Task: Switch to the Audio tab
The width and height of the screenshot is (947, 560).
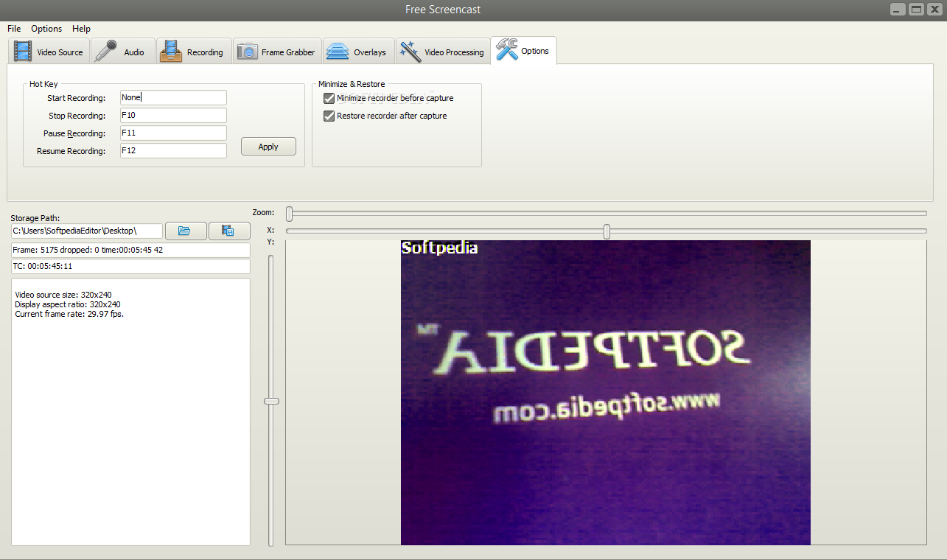Action: (123, 52)
